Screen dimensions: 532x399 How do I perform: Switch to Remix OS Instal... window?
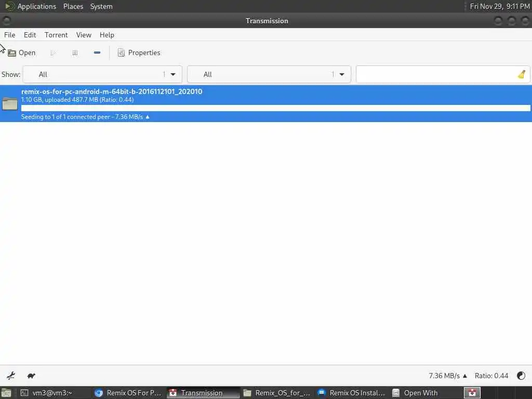pos(352,393)
